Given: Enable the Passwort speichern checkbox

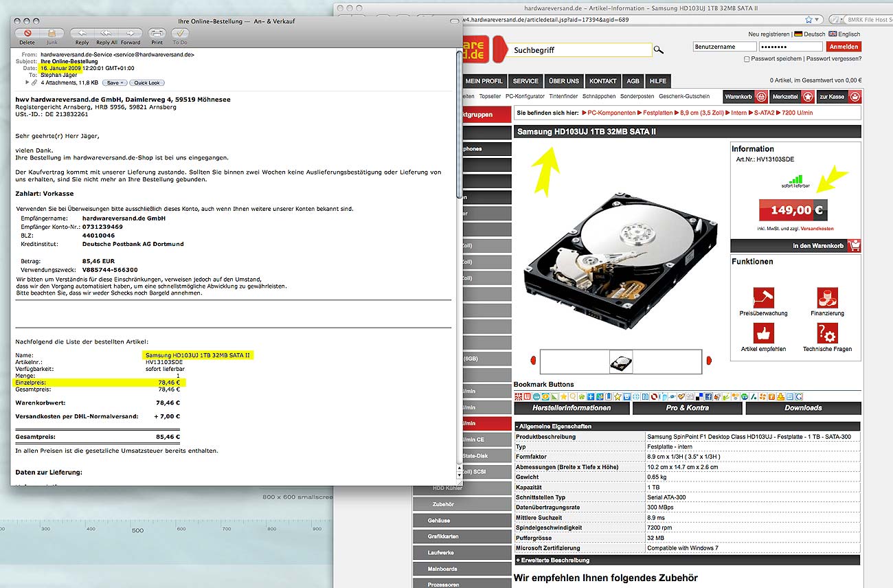Looking at the screenshot, I should point(747,59).
